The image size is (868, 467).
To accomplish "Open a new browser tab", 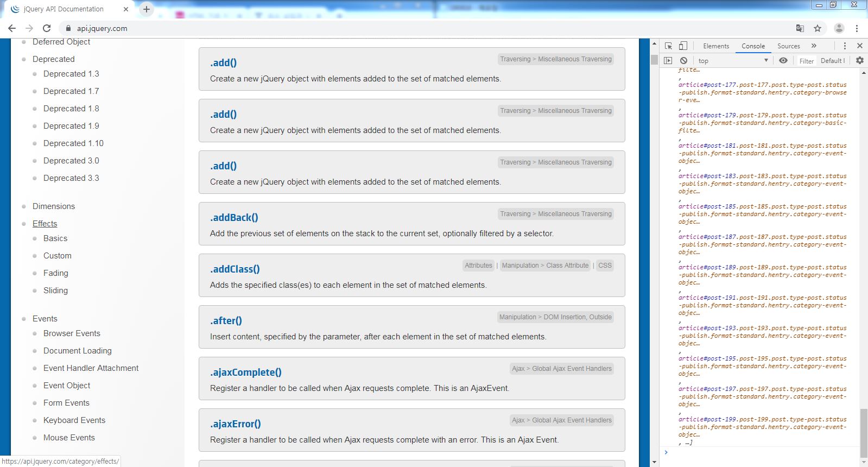I will [x=147, y=9].
